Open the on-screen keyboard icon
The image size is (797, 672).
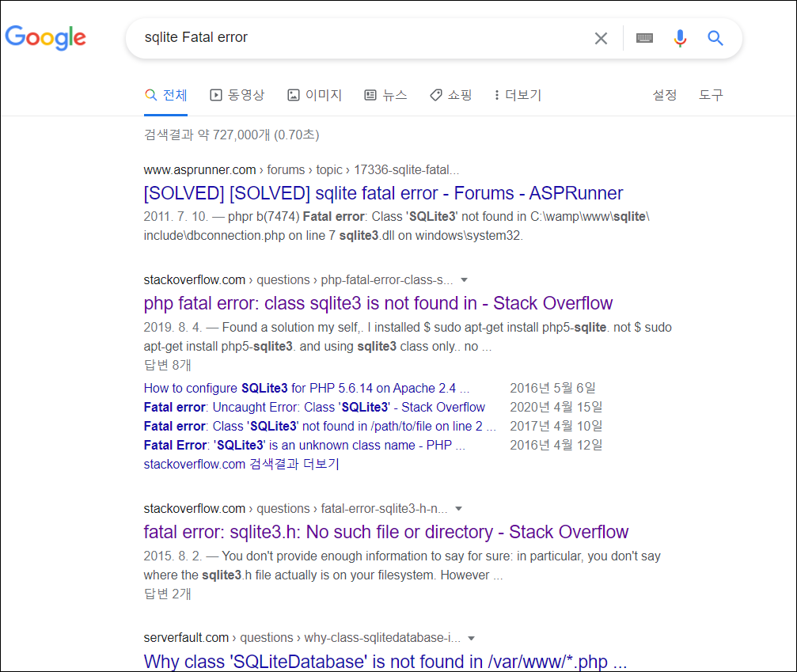click(644, 38)
